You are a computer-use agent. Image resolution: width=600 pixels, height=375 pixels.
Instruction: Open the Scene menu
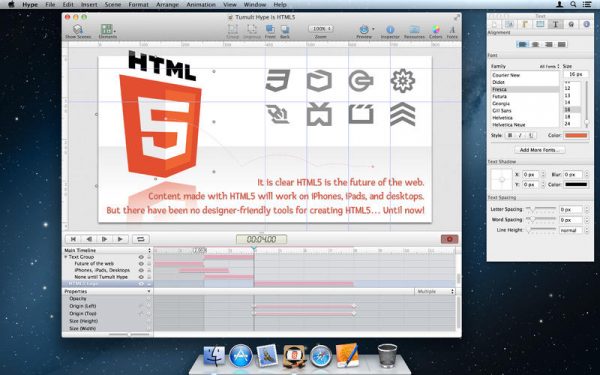pyautogui.click(x=113, y=5)
